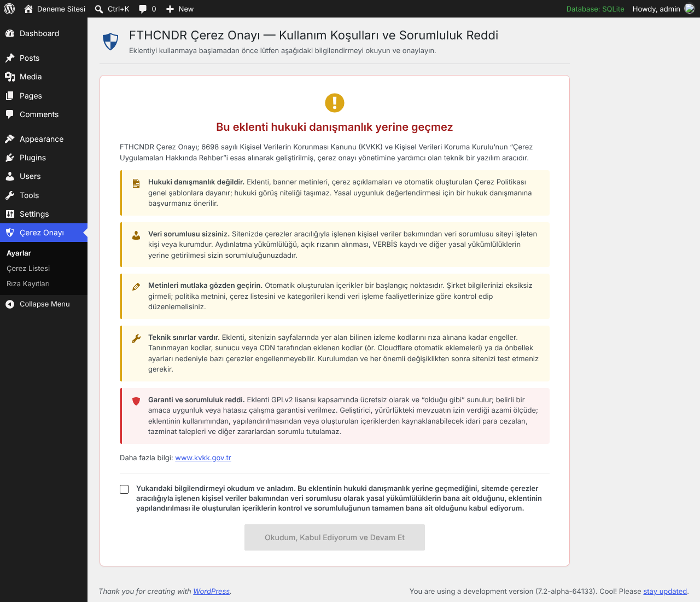This screenshot has height=602, width=700.
Task: Click the wrench icon beside Teknik sınırlar vardır
Action: pos(136,339)
